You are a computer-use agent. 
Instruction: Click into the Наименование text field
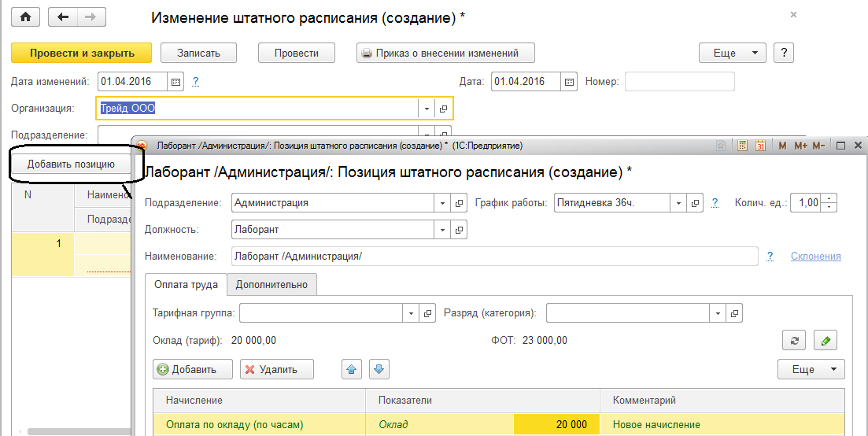pos(493,256)
